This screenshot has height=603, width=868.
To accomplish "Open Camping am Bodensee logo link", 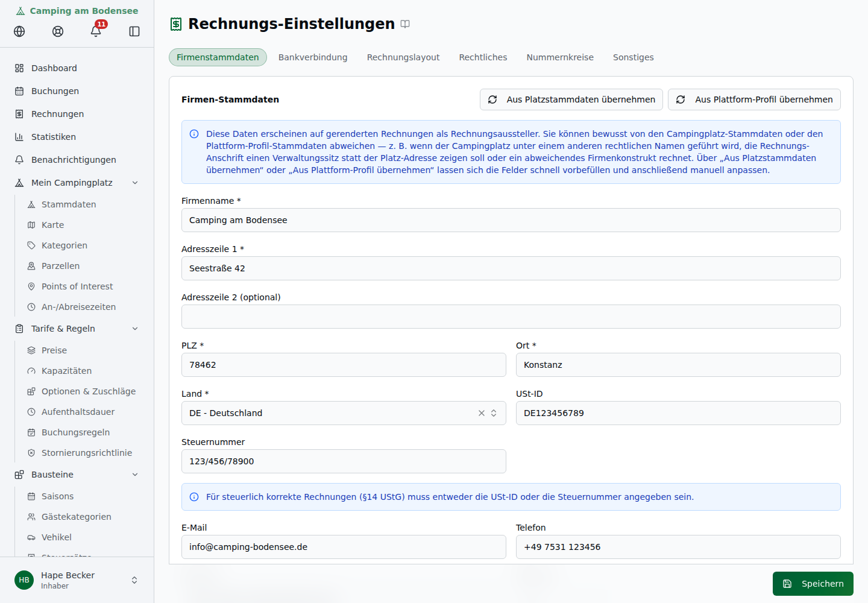I will pos(77,11).
